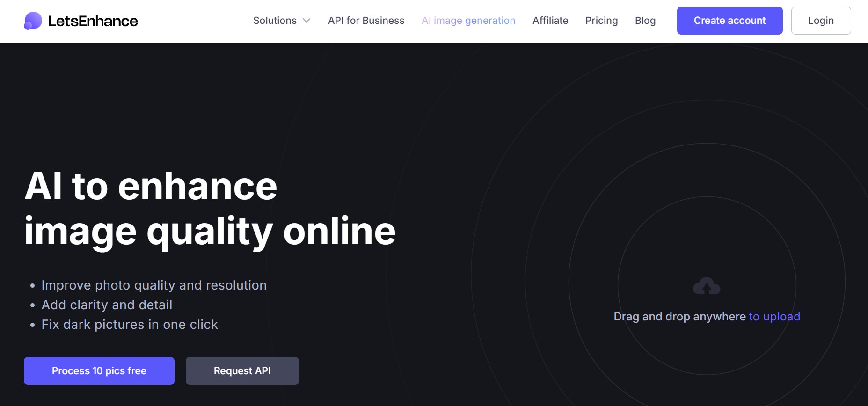The width and height of the screenshot is (868, 406).
Task: Click the "AI to enhance" headline
Action: (x=151, y=186)
